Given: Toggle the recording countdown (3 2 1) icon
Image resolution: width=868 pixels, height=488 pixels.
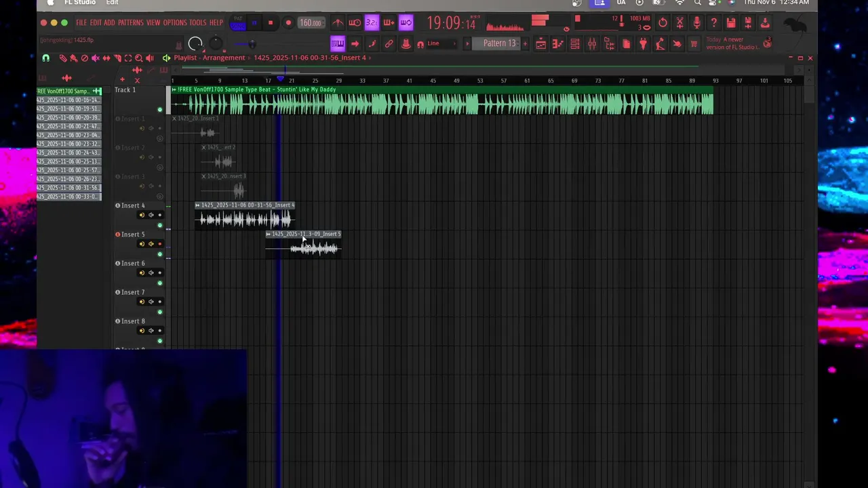Looking at the screenshot, I should (x=372, y=23).
